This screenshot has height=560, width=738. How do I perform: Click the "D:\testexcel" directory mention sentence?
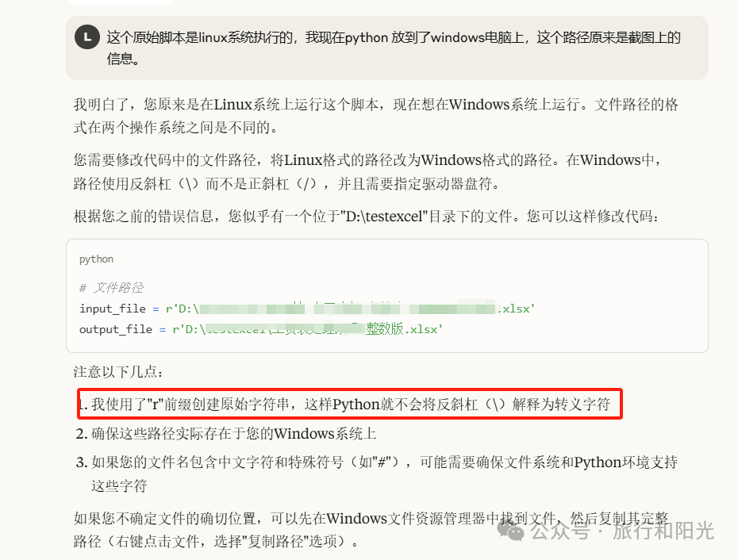click(366, 217)
